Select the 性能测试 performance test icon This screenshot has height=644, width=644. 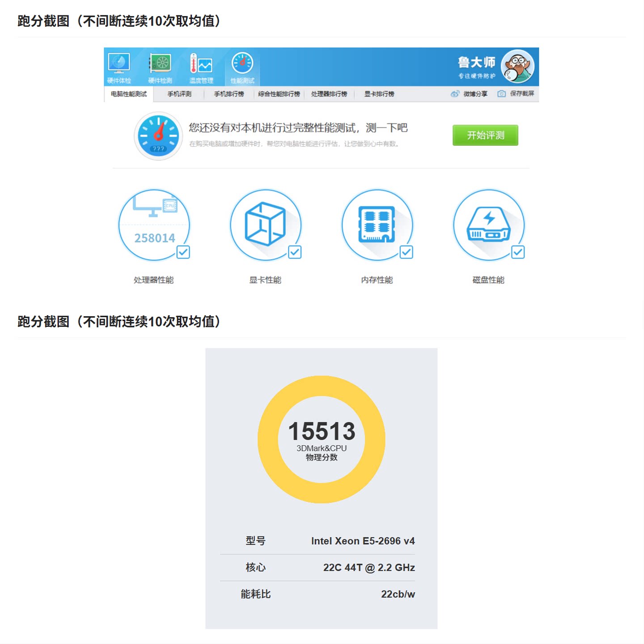(242, 64)
